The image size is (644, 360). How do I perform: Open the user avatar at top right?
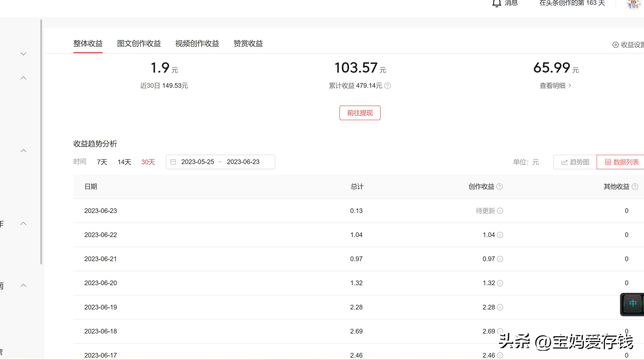click(634, 4)
